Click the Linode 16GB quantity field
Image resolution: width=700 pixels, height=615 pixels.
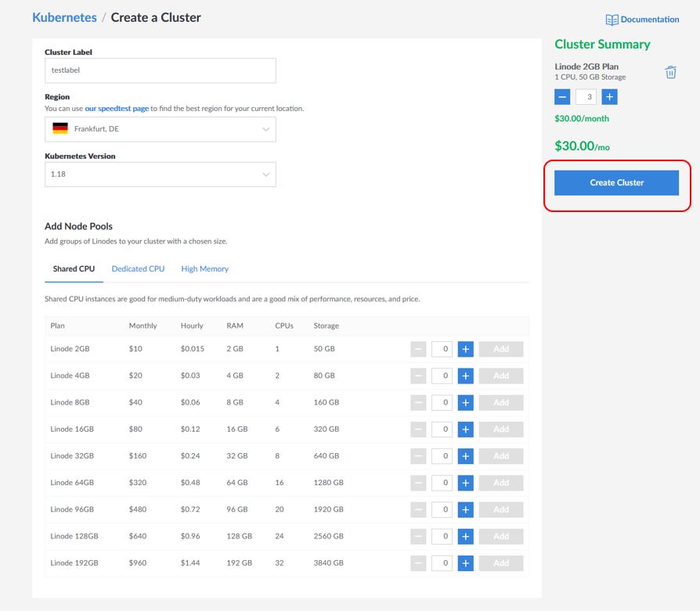tap(442, 430)
